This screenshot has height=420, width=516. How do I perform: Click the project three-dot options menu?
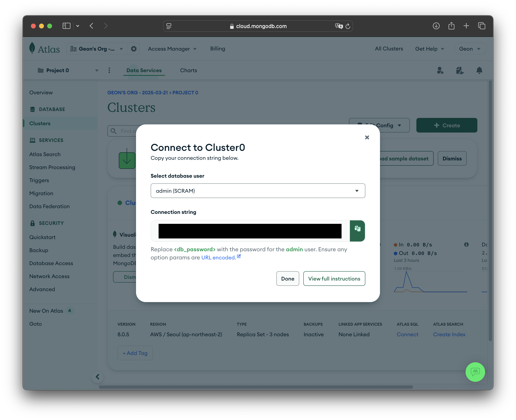[x=109, y=70]
